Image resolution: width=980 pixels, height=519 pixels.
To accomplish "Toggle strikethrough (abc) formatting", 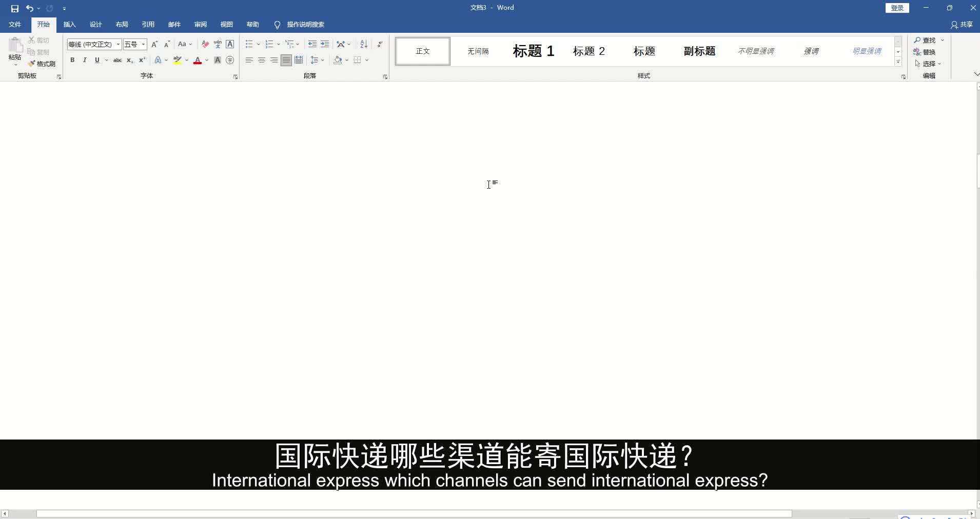I will tap(117, 60).
